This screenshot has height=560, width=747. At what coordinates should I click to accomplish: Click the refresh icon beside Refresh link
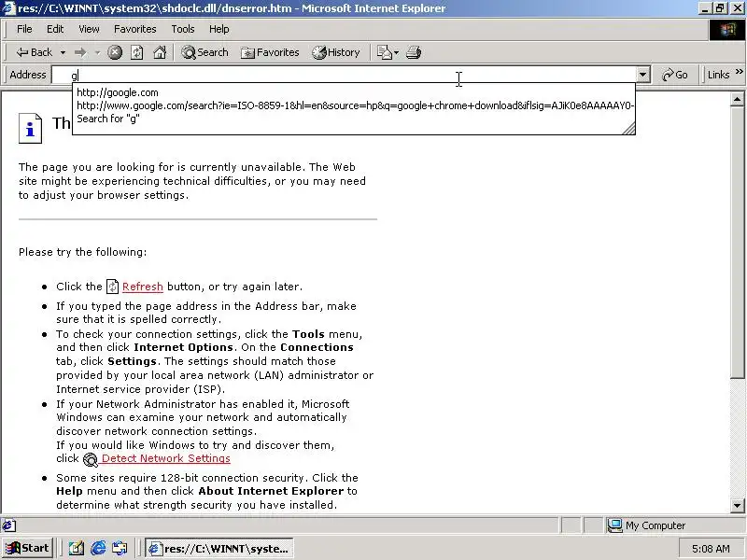pyautogui.click(x=112, y=287)
